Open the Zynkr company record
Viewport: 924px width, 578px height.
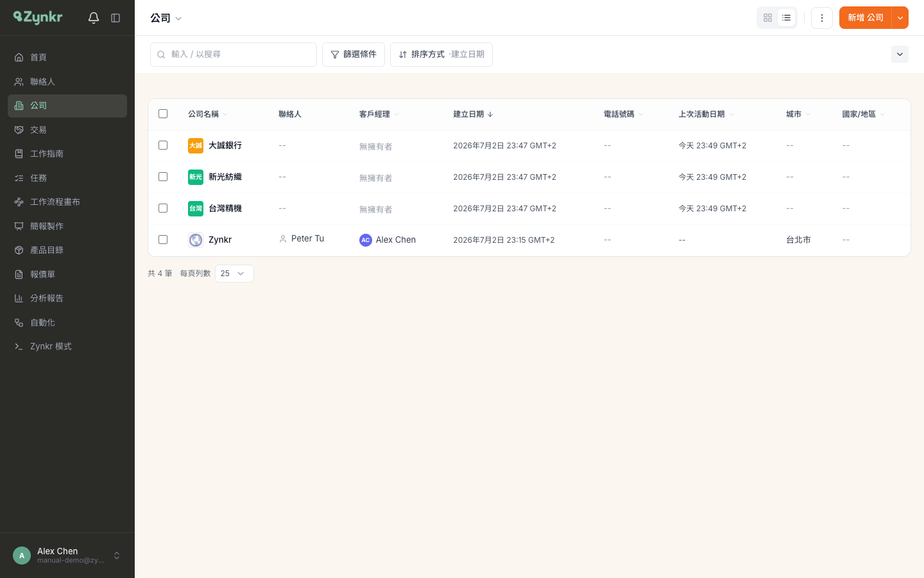pos(220,240)
